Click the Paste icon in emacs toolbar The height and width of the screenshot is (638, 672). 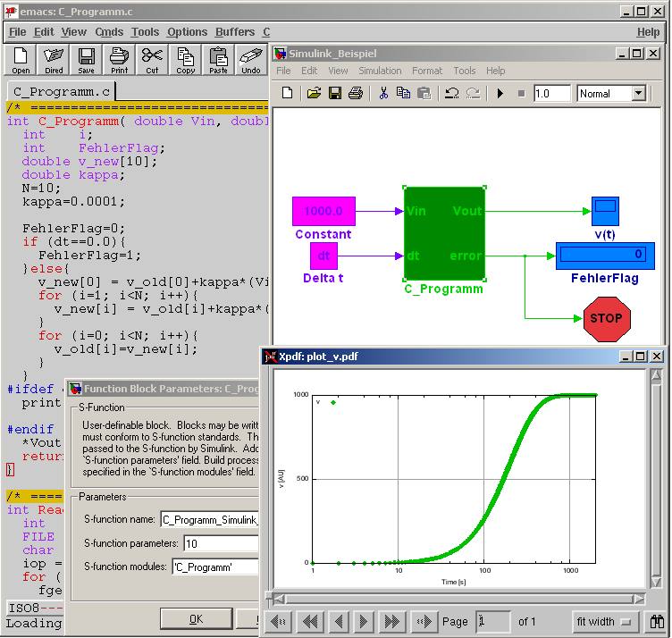point(218,60)
